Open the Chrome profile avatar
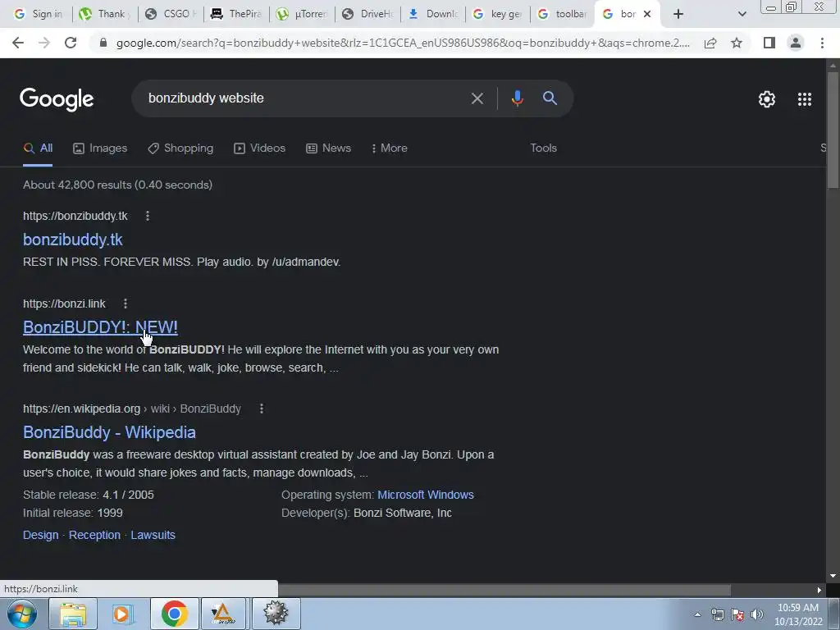The image size is (840, 630). (x=796, y=43)
